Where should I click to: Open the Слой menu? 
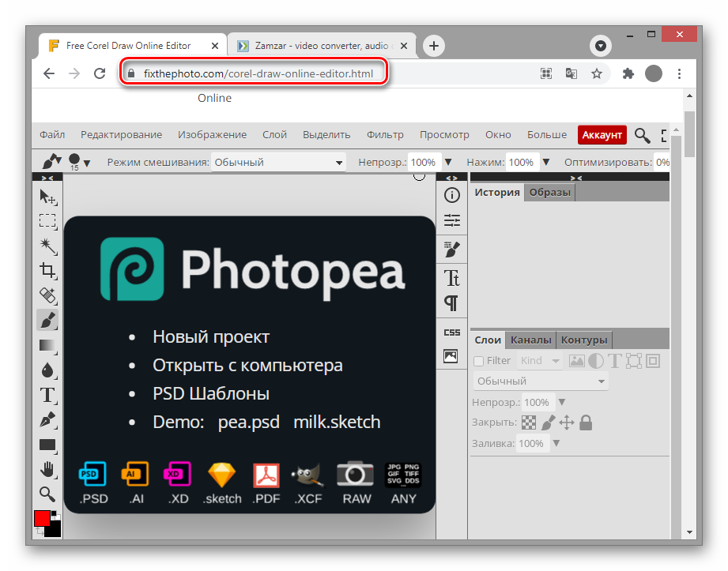tap(274, 135)
